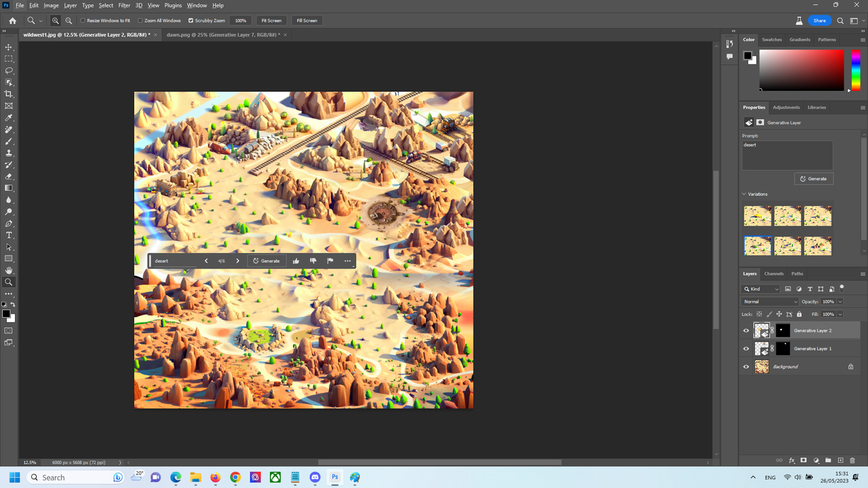Open the Opacity dropdown in the Layers panel

(x=840, y=302)
